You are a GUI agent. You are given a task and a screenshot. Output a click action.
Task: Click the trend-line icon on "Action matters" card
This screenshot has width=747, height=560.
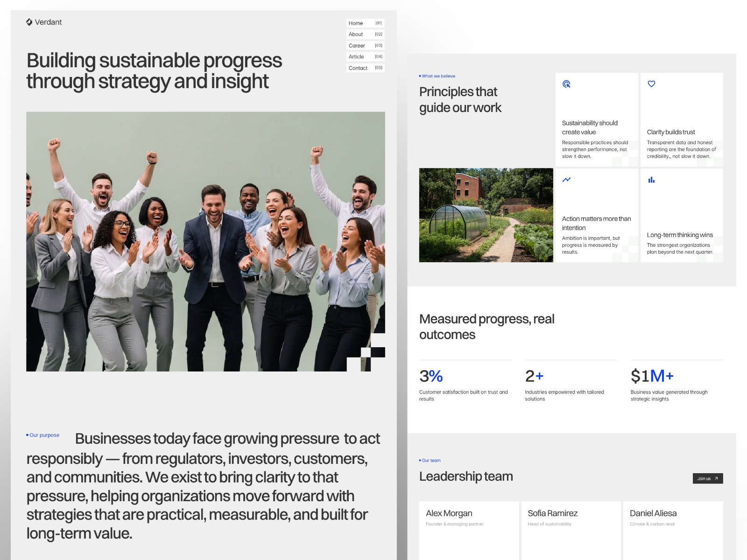(x=566, y=179)
